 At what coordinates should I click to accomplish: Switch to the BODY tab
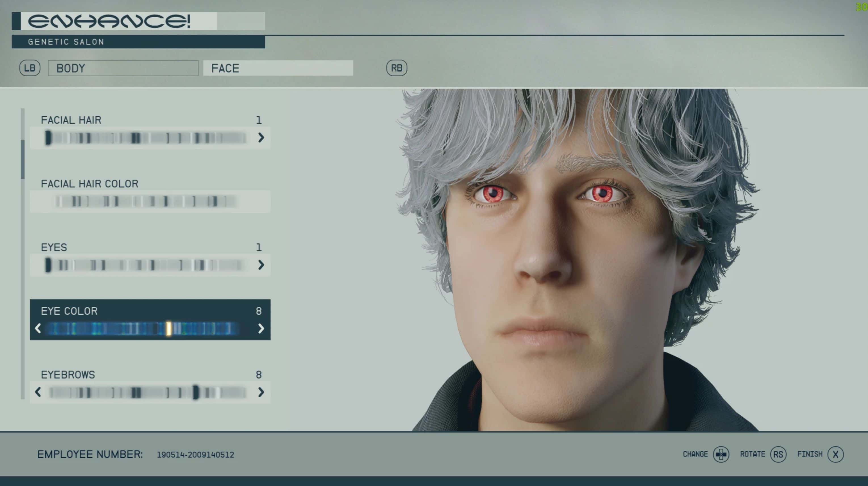(x=123, y=68)
